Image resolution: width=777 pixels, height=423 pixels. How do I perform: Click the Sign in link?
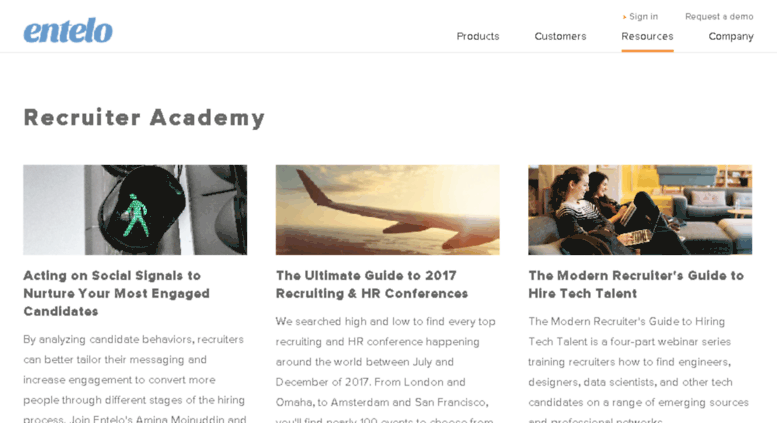(x=643, y=16)
